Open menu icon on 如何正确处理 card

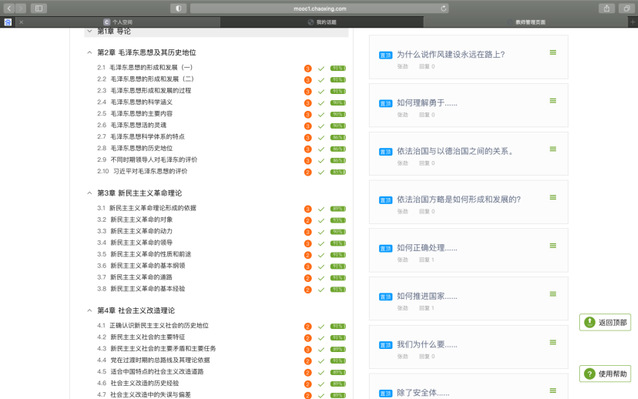[553, 245]
